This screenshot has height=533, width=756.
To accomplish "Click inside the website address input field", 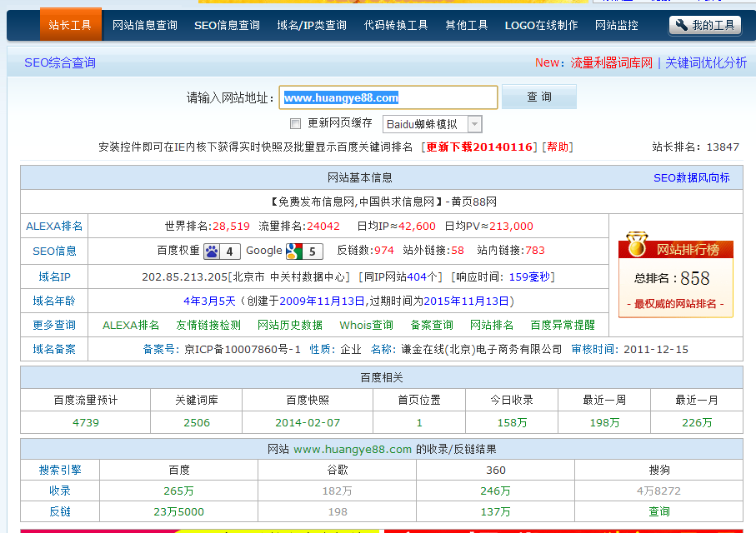I will click(388, 97).
